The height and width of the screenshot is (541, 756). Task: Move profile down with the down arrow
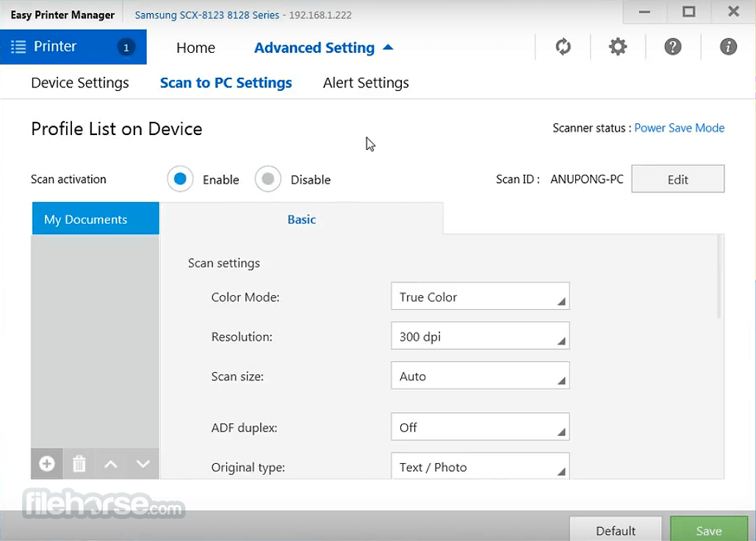point(143,464)
